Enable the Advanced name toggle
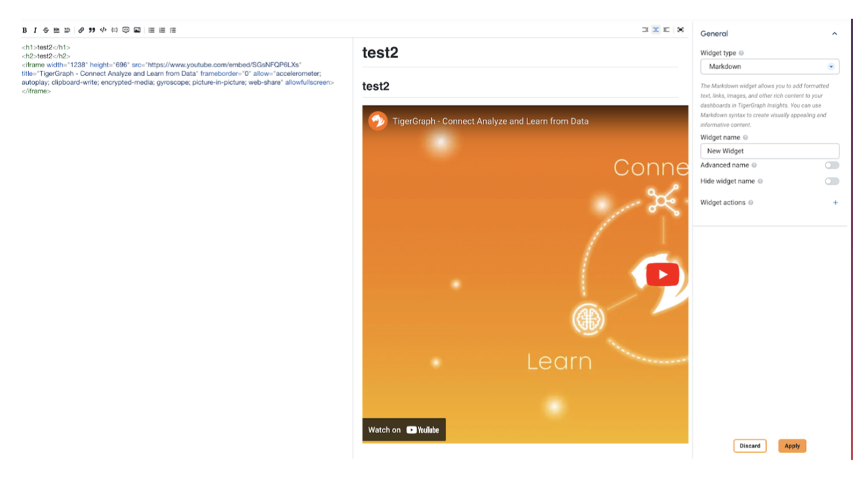Image resolution: width=868 pixels, height=479 pixels. 831,165
